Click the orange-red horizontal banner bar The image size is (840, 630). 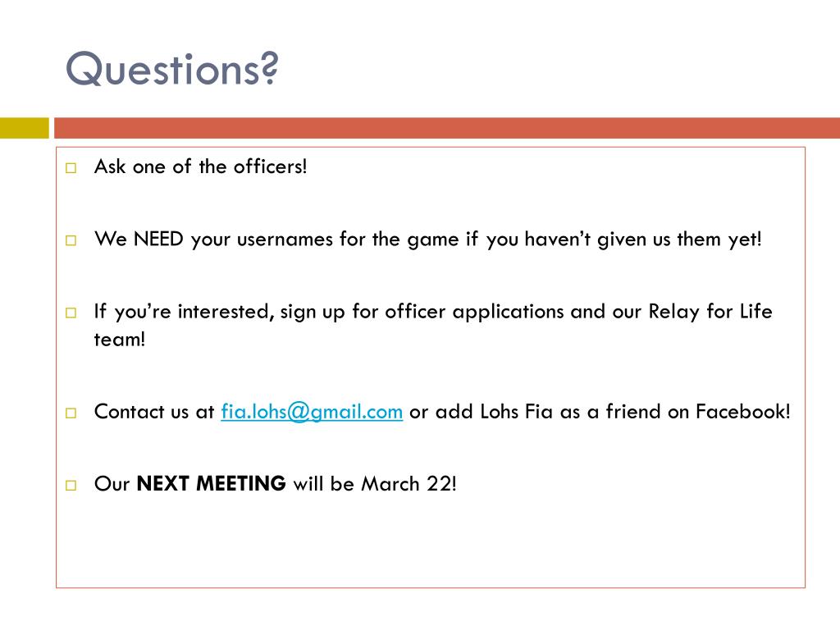coord(447,128)
